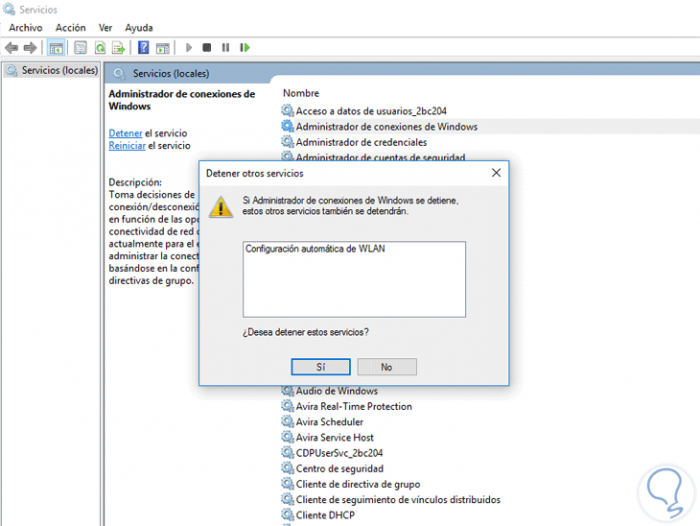Open the Properties toolbar icon
Image resolution: width=700 pixels, height=526 pixels.
click(x=80, y=48)
